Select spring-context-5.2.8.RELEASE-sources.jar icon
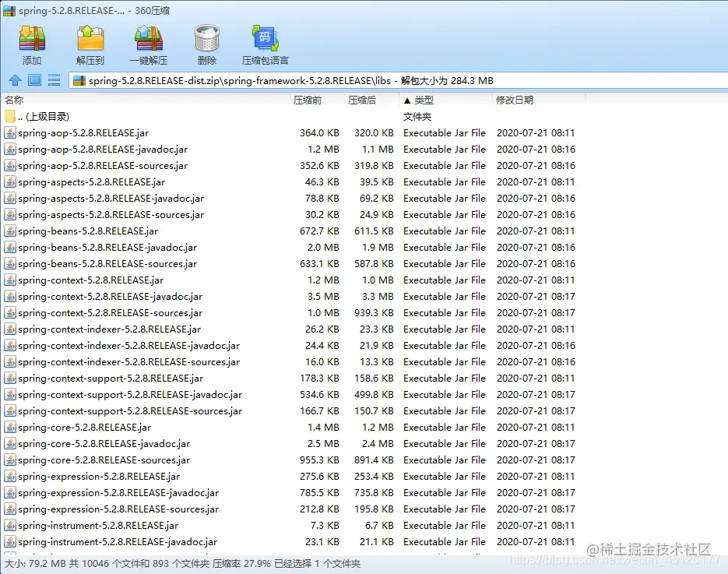Screen dimensions: 728x574 pos(10,312)
